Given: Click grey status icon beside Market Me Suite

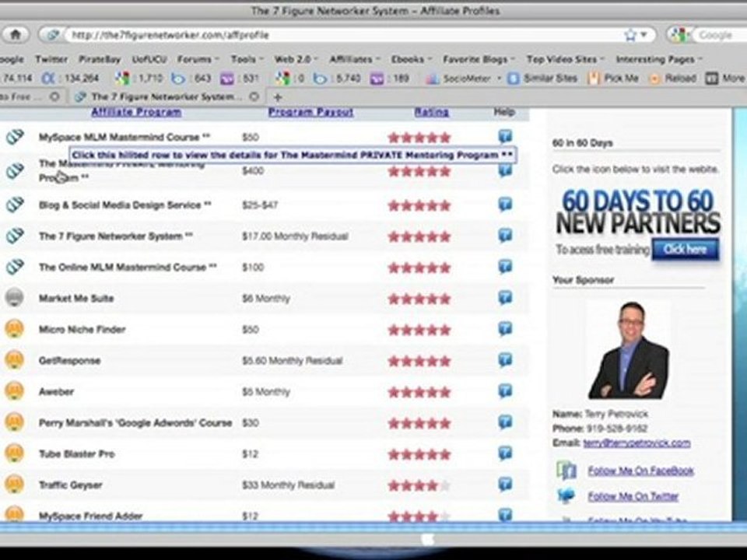Looking at the screenshot, I should coord(14,298).
